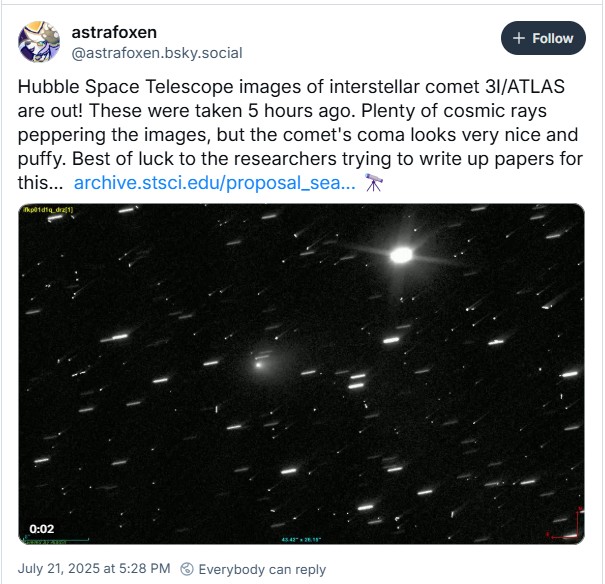This screenshot has height=584, width=605.
Task: Click the telescope emoji after the link
Action: [x=374, y=182]
